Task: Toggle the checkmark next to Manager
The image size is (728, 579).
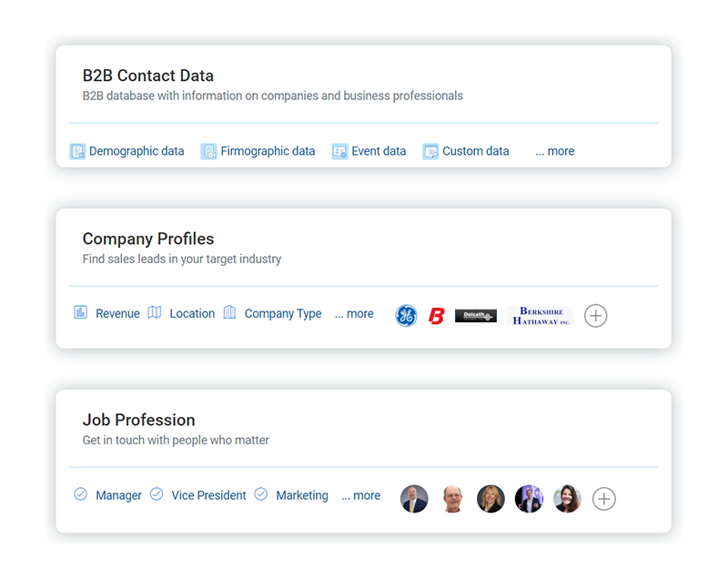Action: 80,494
